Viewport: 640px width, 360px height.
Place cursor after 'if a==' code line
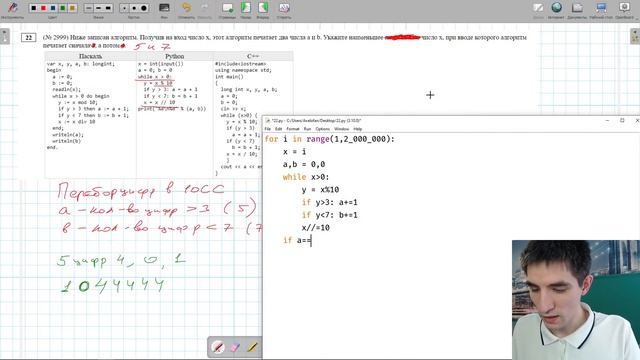[312, 240]
